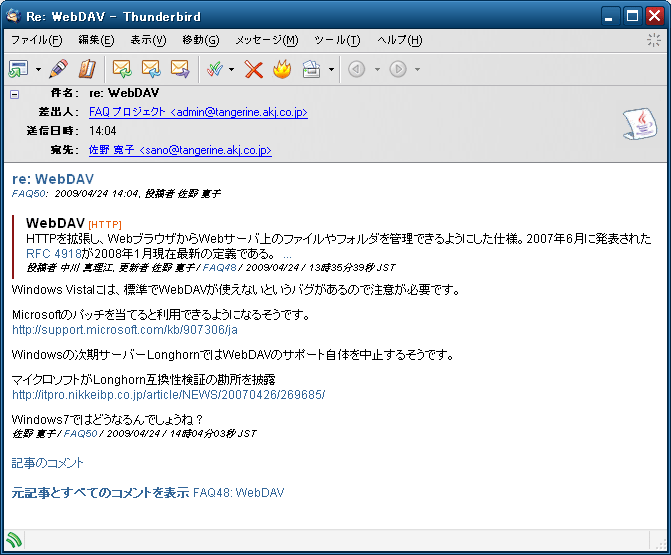671x555 pixels.
Task: Click the orange [HTTP] tag link
Action: pyautogui.click(x=105, y=225)
